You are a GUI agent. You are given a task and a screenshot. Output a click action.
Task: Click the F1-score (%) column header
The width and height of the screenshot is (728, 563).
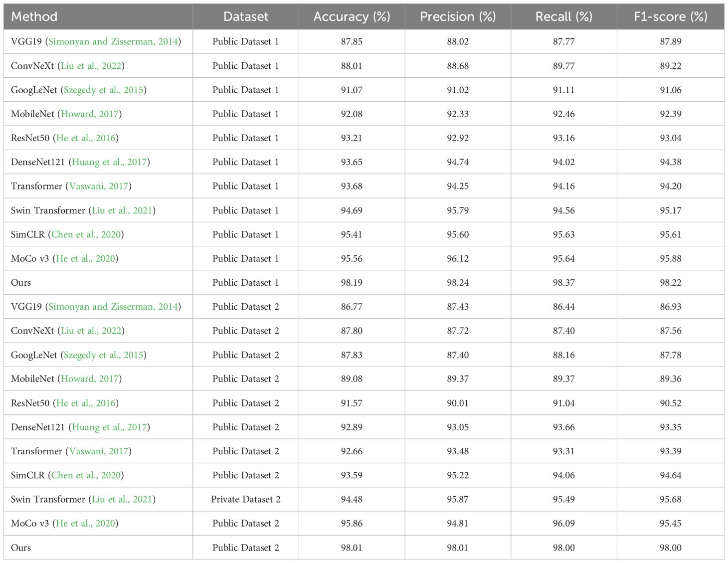(x=670, y=17)
